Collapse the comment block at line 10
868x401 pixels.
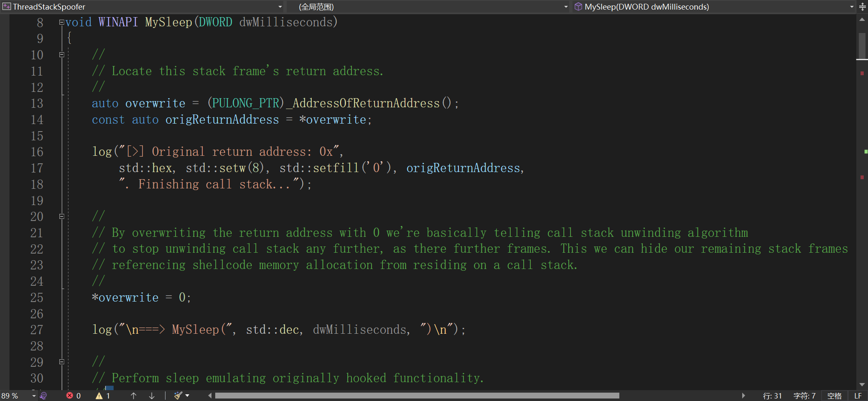(62, 55)
